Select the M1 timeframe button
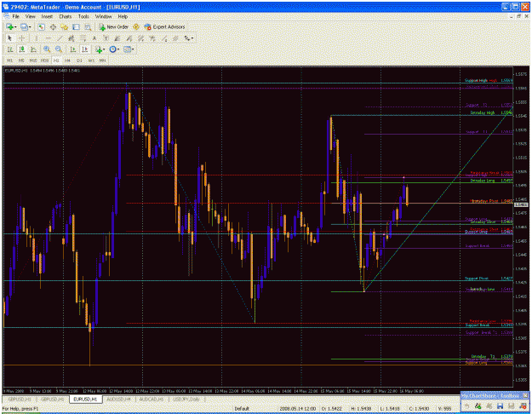This screenshot has height=414, width=532. click(10, 60)
